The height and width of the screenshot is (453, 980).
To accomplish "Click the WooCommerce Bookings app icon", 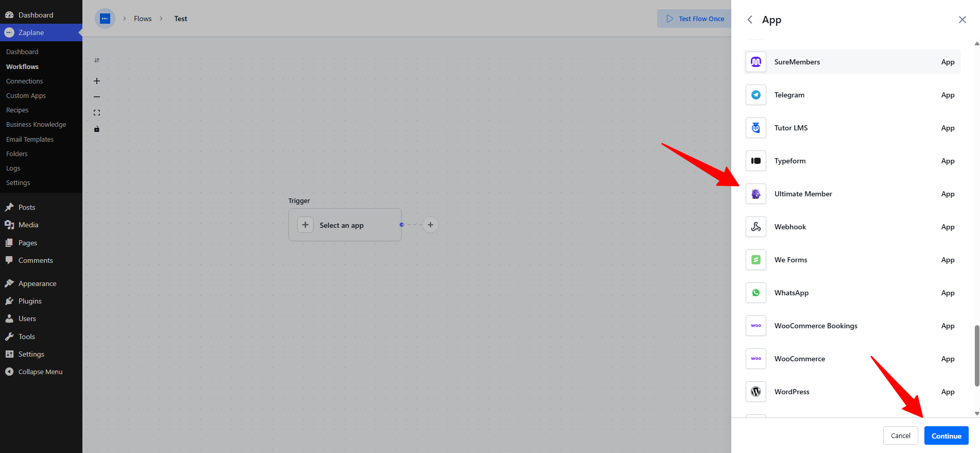I will point(756,326).
